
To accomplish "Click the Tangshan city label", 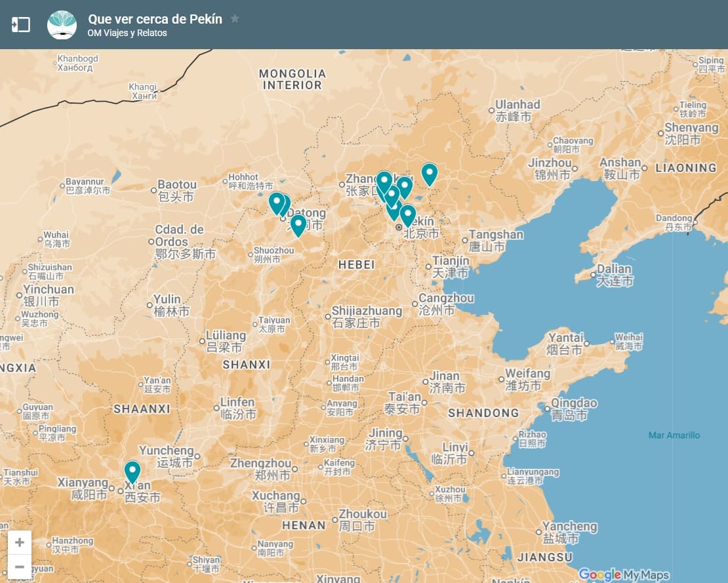I will [496, 241].
